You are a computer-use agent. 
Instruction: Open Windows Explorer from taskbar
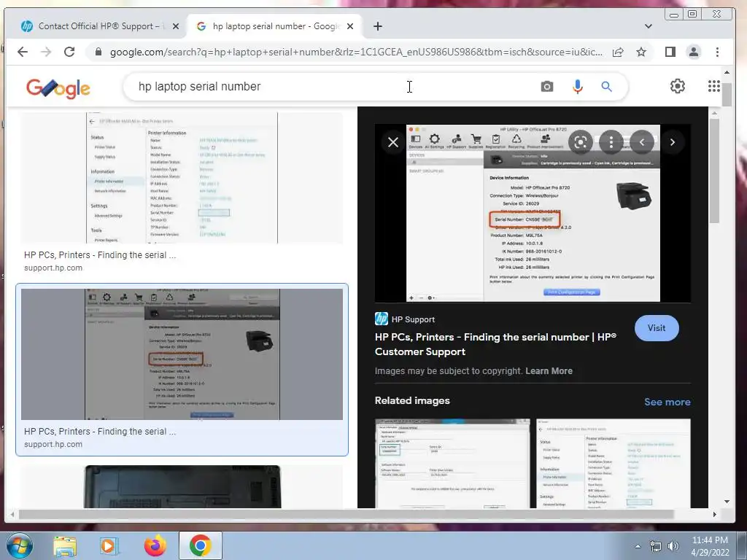65,546
